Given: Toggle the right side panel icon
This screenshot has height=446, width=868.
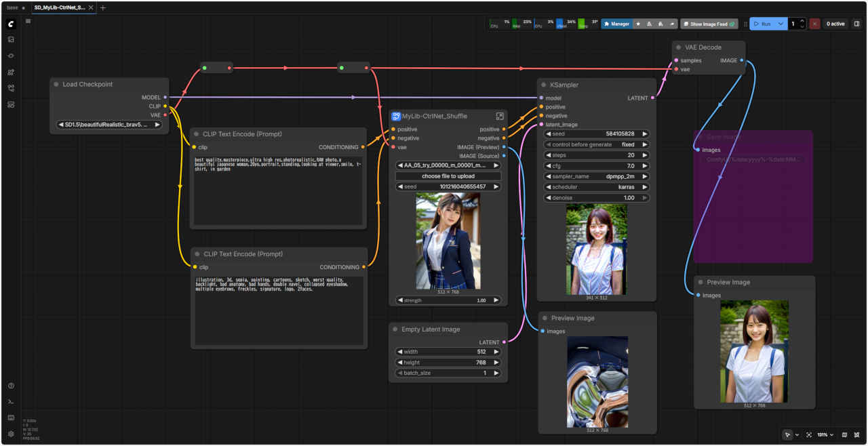Looking at the screenshot, I should [x=856, y=24].
